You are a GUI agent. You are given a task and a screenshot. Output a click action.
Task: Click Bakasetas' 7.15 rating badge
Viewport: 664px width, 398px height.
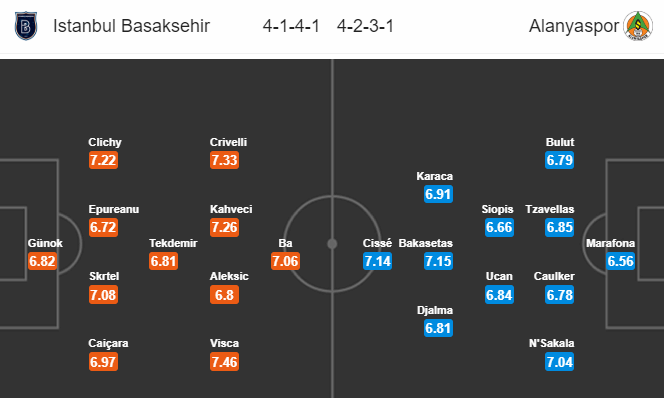438,261
